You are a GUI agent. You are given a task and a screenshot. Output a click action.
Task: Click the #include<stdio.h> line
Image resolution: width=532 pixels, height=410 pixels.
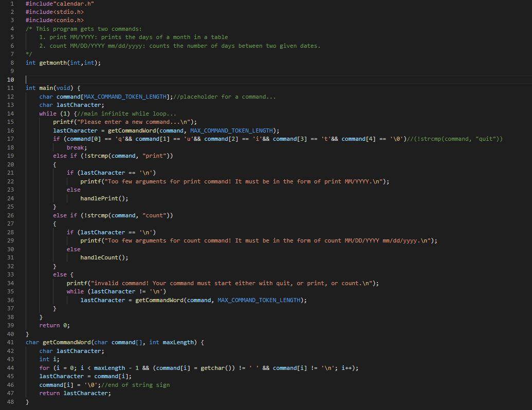tap(54, 12)
